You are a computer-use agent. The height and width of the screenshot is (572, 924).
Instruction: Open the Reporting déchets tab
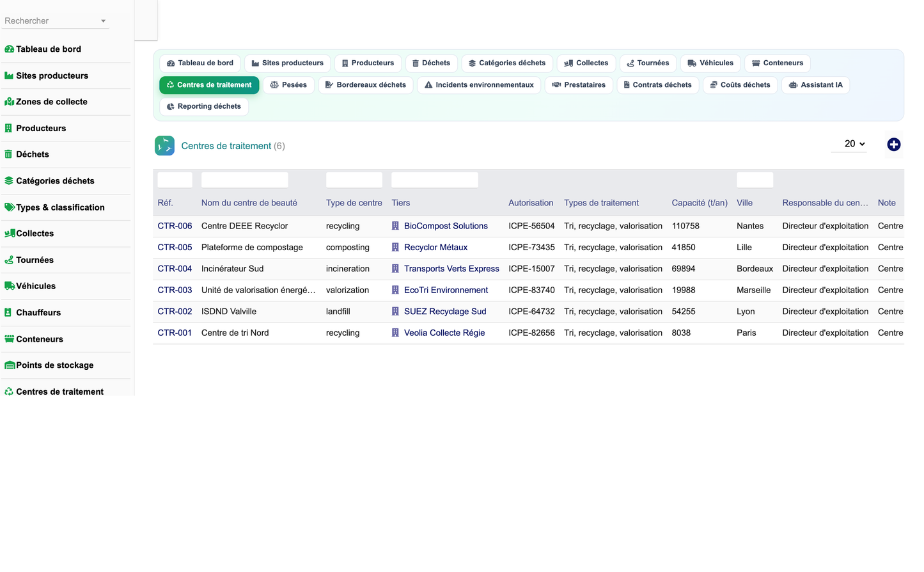pos(204,107)
